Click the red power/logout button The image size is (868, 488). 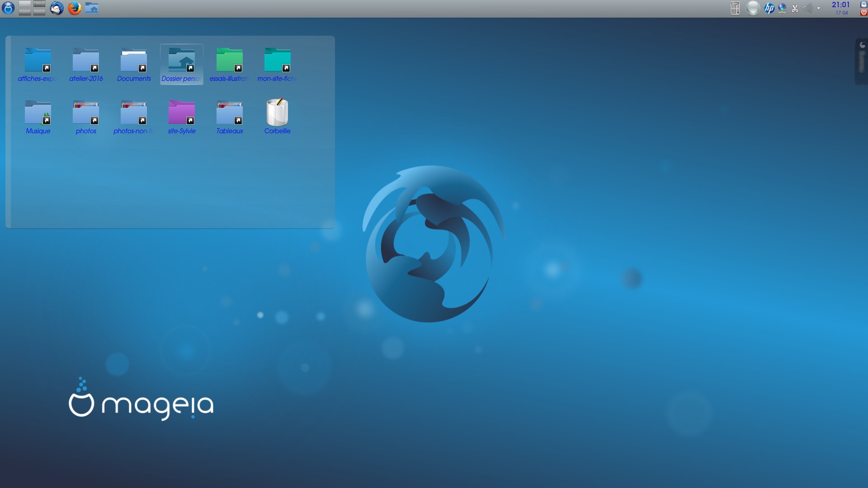[863, 12]
